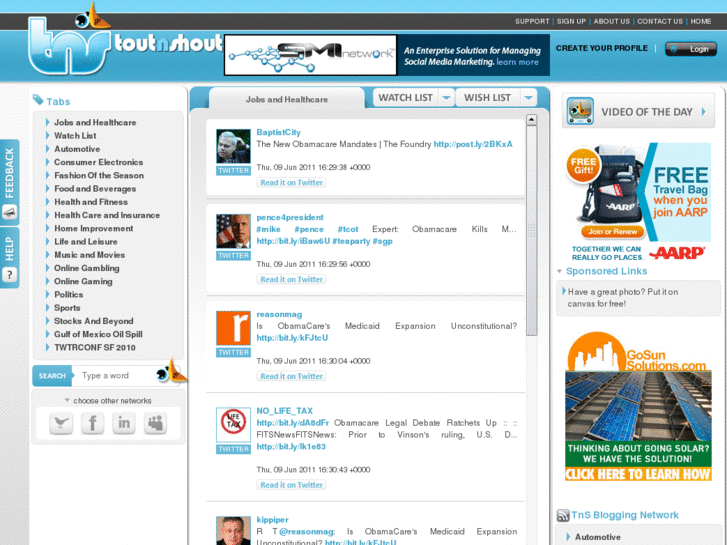This screenshot has width=727, height=545.
Task: Open the Wish List dropdown arrow
Action: click(x=528, y=98)
